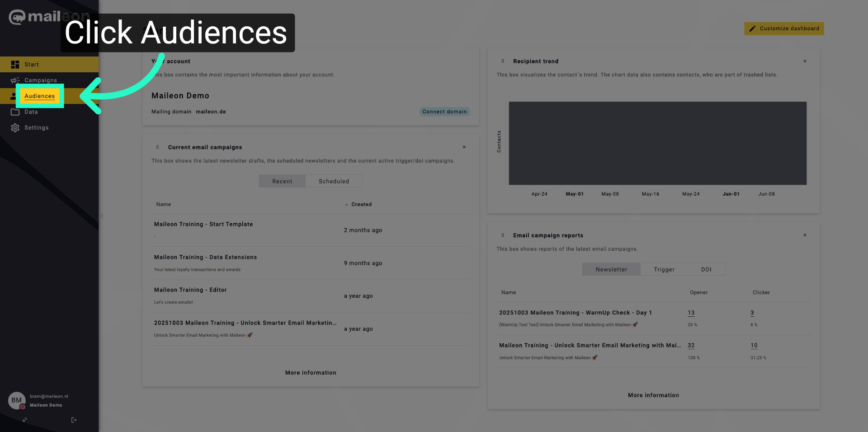The image size is (868, 432).
Task: Click the Clicker column header
Action: (761, 293)
